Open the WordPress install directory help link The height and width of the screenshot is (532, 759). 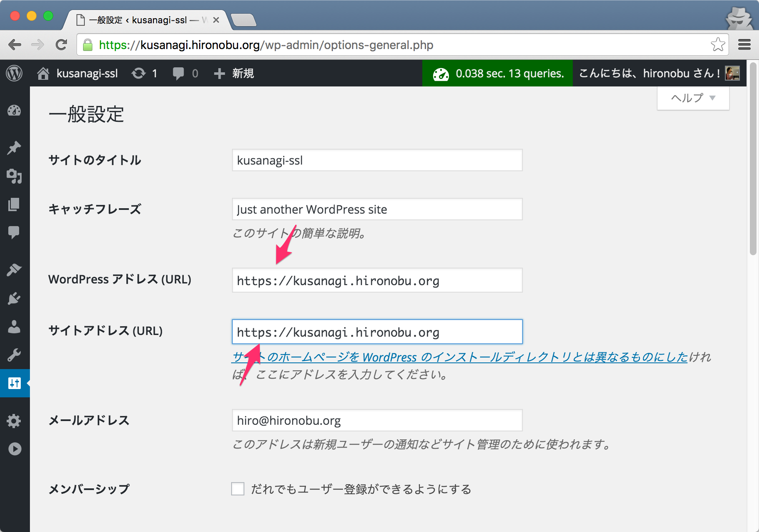460,357
